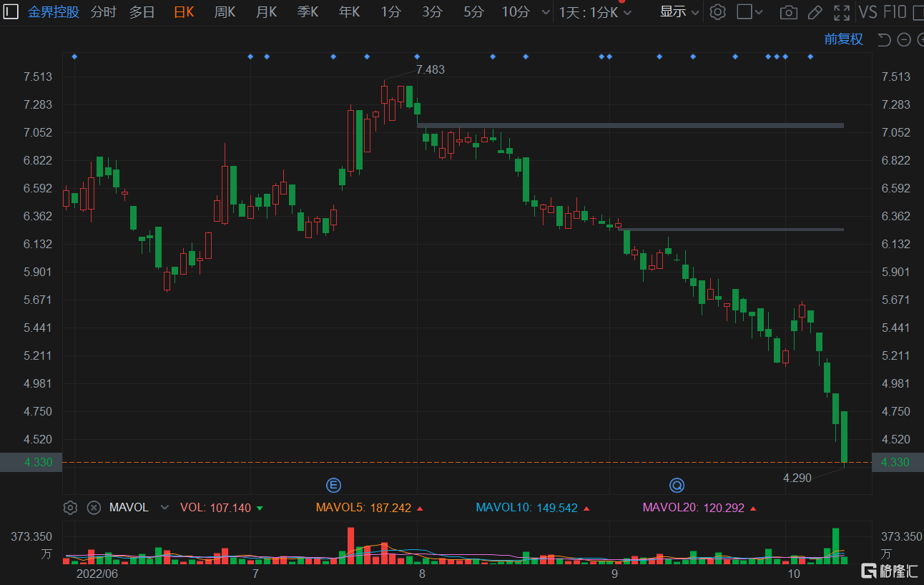Click the tallest red volume bar
The image size is (924, 585).
pos(350,546)
